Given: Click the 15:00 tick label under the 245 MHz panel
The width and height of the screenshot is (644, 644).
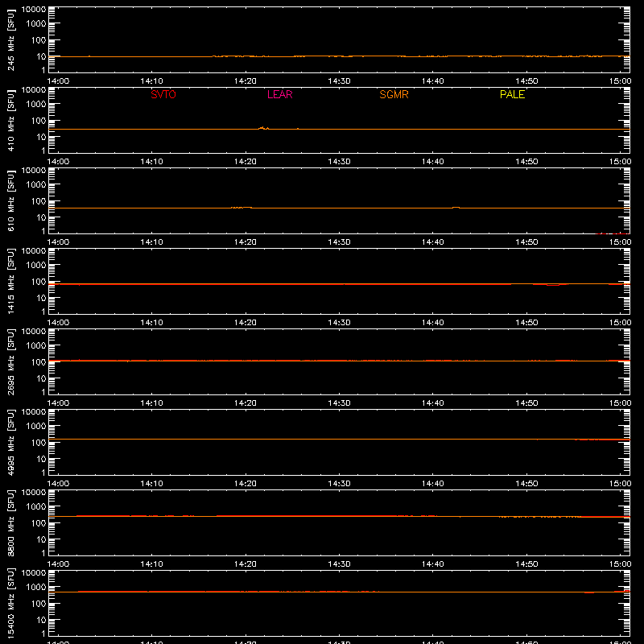Looking at the screenshot, I should click(620, 81).
